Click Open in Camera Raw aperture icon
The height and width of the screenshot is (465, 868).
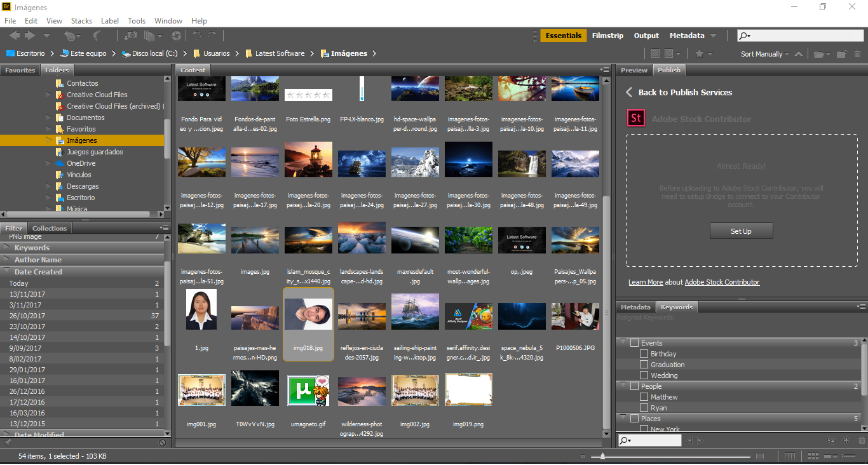pyautogui.click(x=176, y=36)
